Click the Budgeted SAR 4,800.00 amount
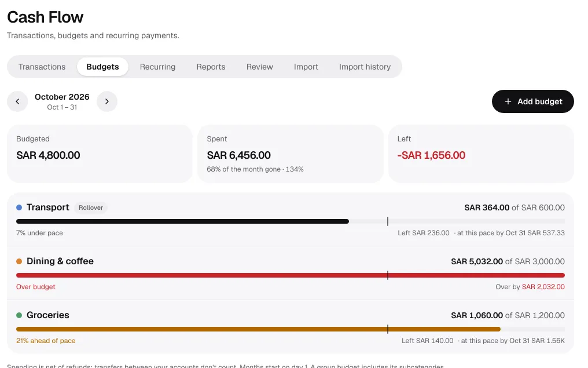The height and width of the screenshot is (368, 588). click(x=48, y=155)
